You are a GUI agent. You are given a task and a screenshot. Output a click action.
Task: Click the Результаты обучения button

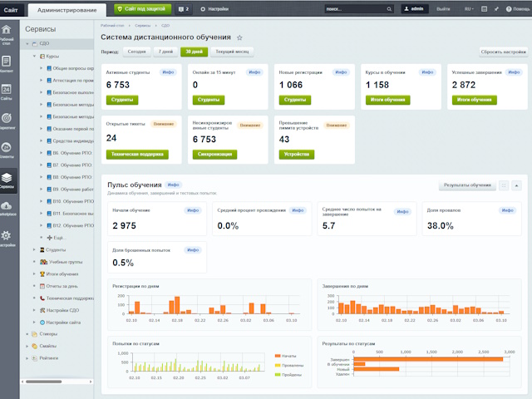[467, 185]
